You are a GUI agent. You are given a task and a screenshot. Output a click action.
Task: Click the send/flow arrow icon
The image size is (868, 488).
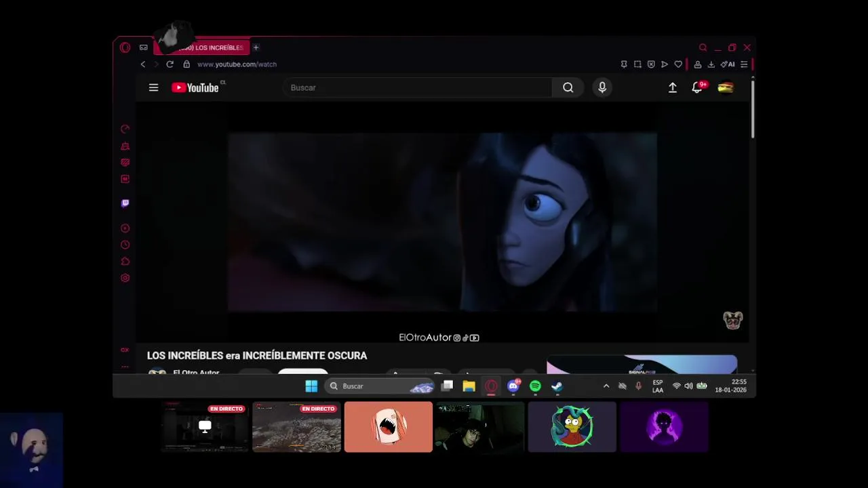[665, 64]
